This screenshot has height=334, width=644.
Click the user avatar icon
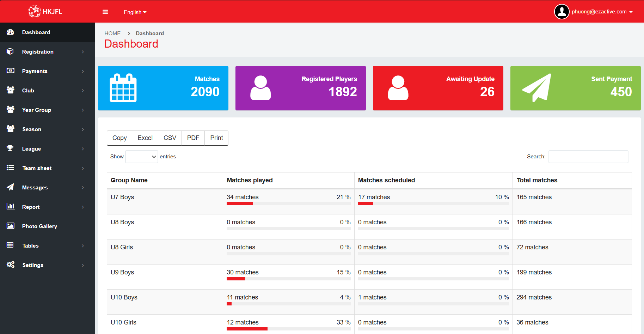click(x=562, y=12)
